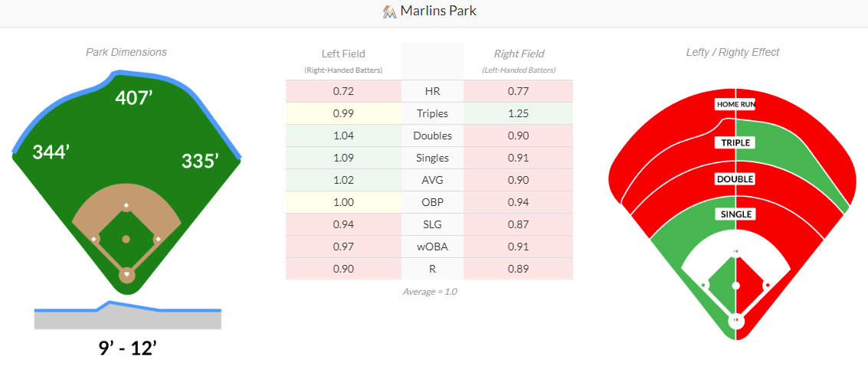Click home plate on the dimensions field diagram
The width and height of the screenshot is (868, 366).
click(127, 273)
